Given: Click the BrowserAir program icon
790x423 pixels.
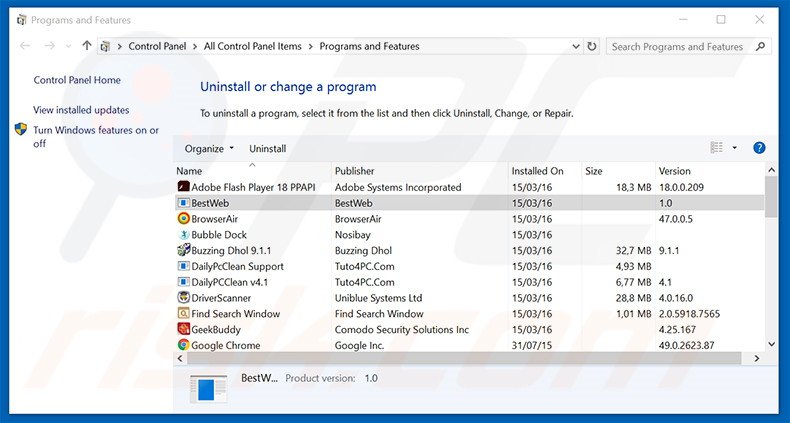Looking at the screenshot, I should coord(183,219).
